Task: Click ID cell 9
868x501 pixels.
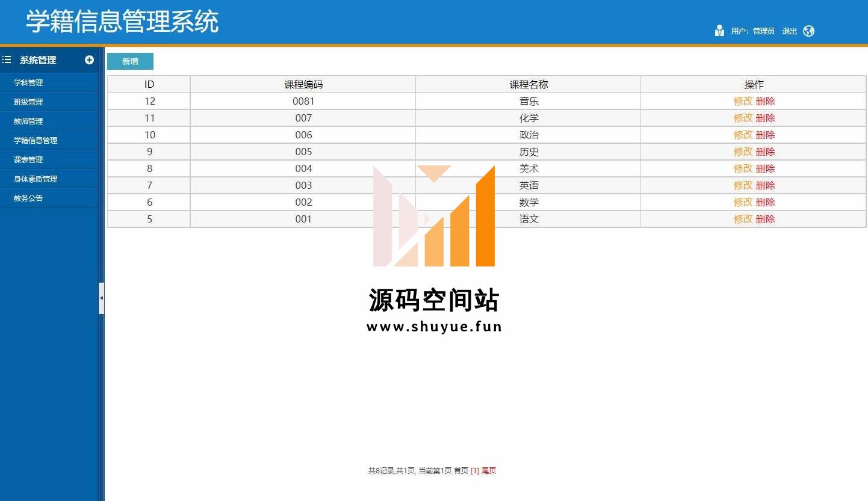Action: (x=149, y=152)
